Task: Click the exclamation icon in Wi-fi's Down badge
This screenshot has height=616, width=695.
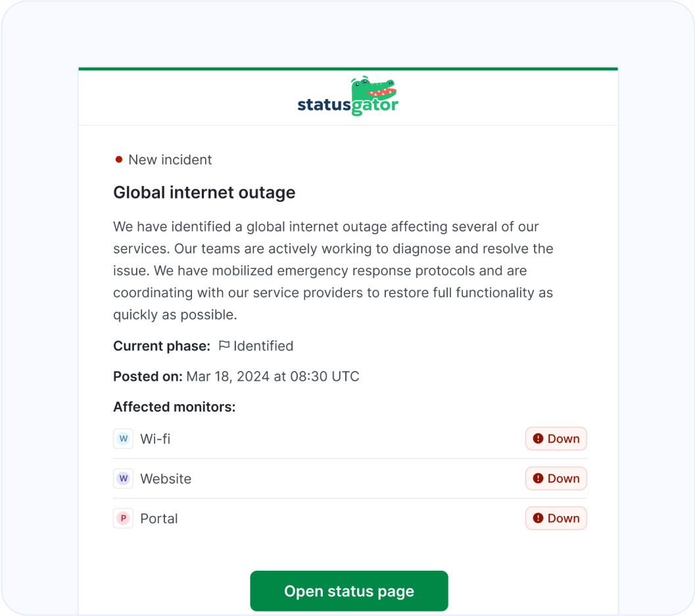Action: 537,438
